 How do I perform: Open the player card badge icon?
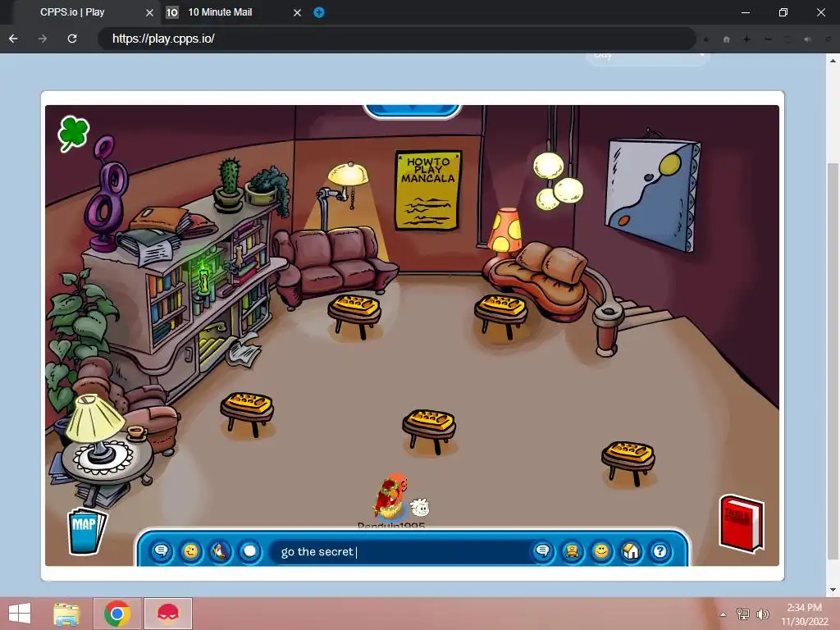click(572, 551)
